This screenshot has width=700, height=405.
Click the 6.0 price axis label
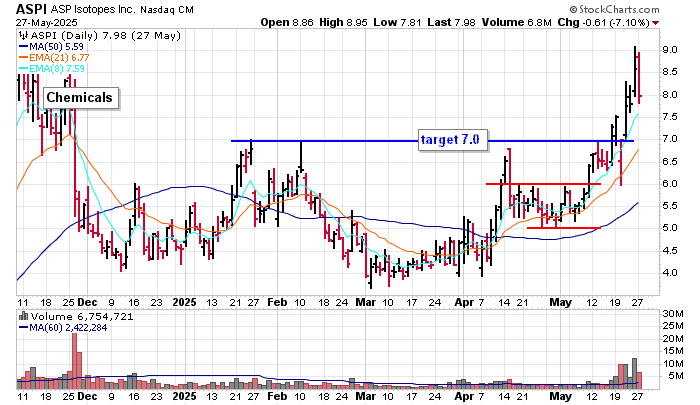pyautogui.click(x=669, y=184)
